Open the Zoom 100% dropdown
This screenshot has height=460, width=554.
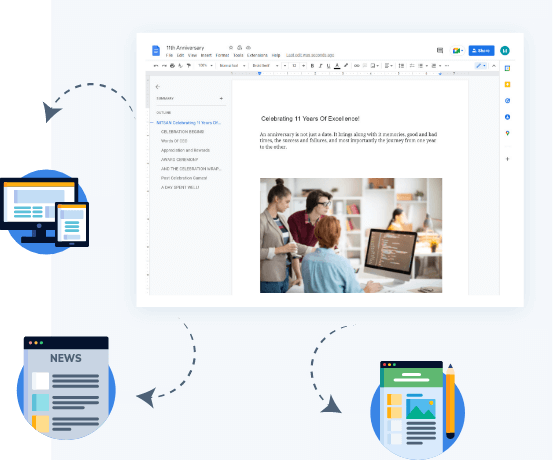coord(205,66)
